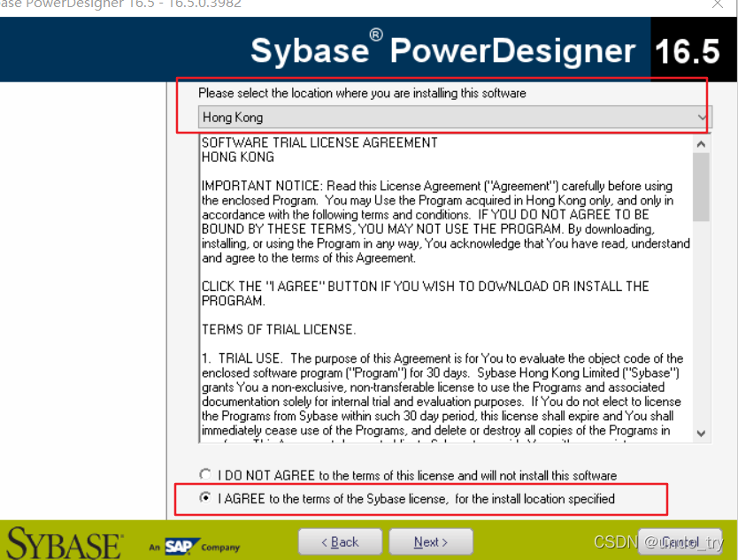Click the partially hidden Cancel button
738x560 pixels.
(x=680, y=542)
